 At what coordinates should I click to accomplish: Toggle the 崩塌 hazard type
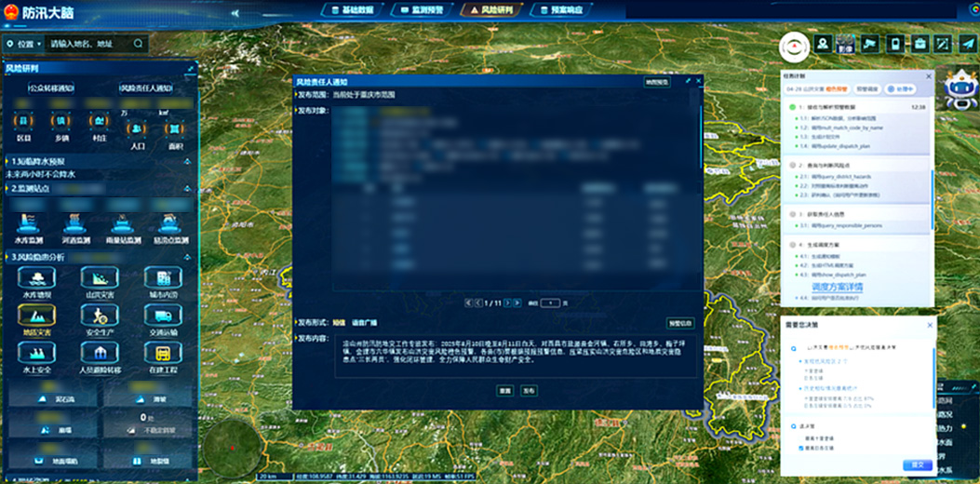53,425
